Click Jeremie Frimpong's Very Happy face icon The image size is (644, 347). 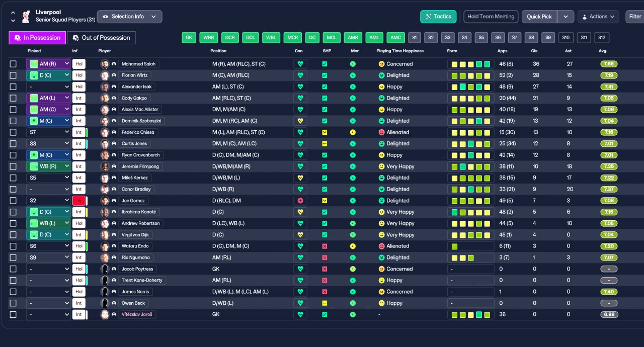381,166
